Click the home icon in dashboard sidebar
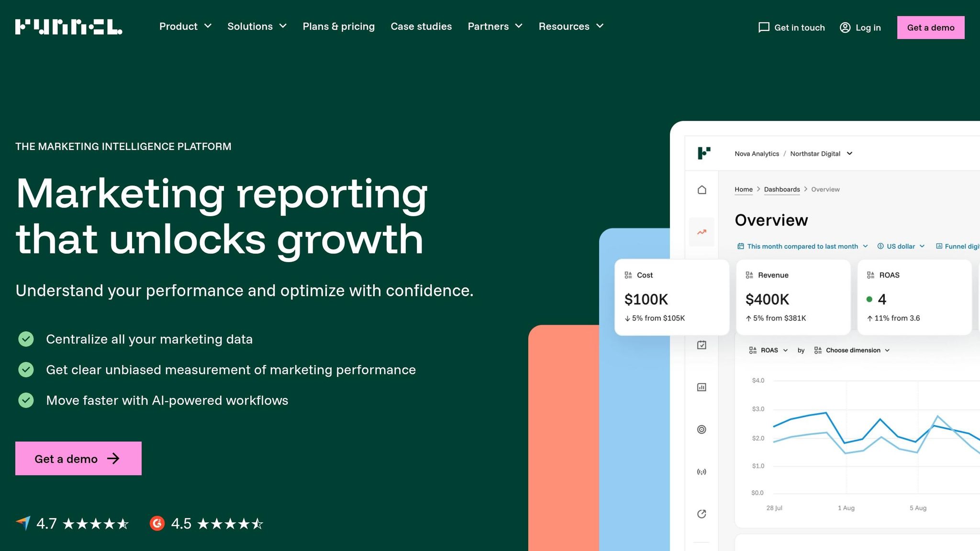 pyautogui.click(x=702, y=190)
